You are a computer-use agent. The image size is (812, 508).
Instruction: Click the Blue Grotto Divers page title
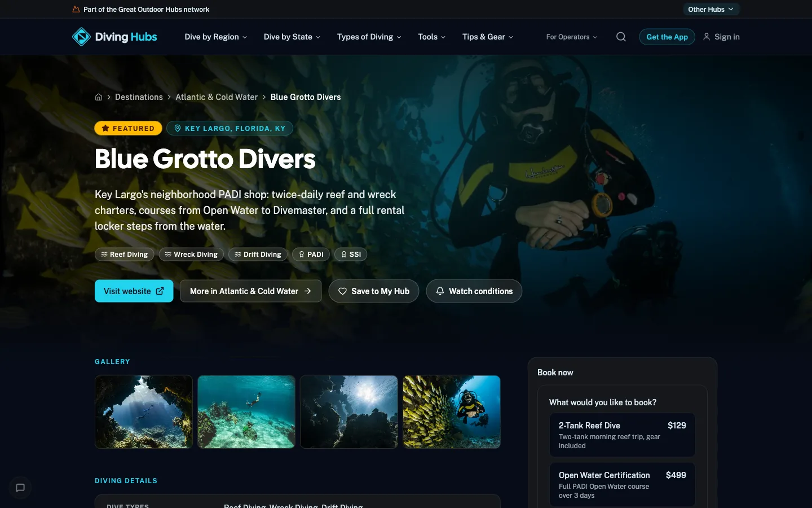(205, 159)
